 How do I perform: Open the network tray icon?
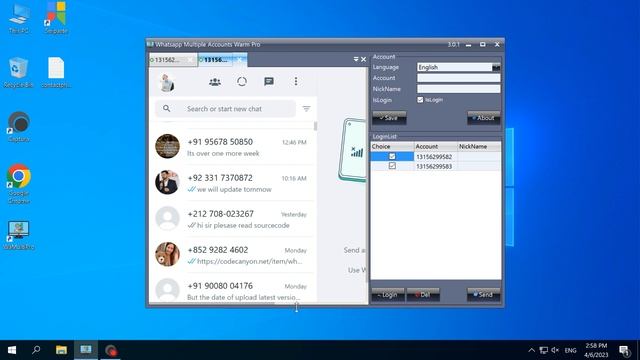[543, 350]
